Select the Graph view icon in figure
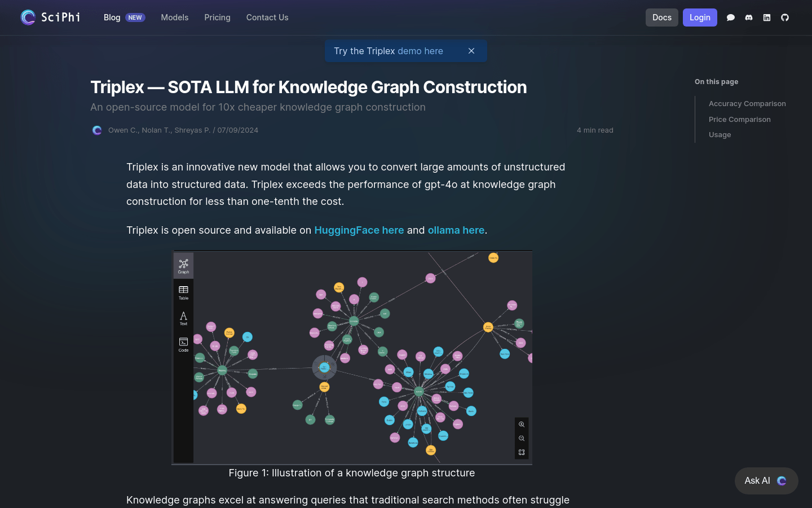Screen dimensions: 812x508 pos(183,266)
